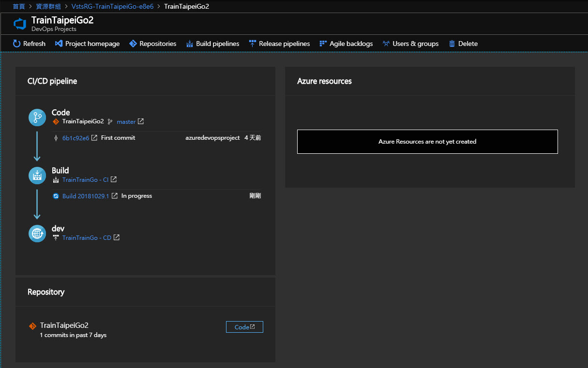Click git icon in Repository panel
This screenshot has width=588, height=368.
click(x=32, y=326)
